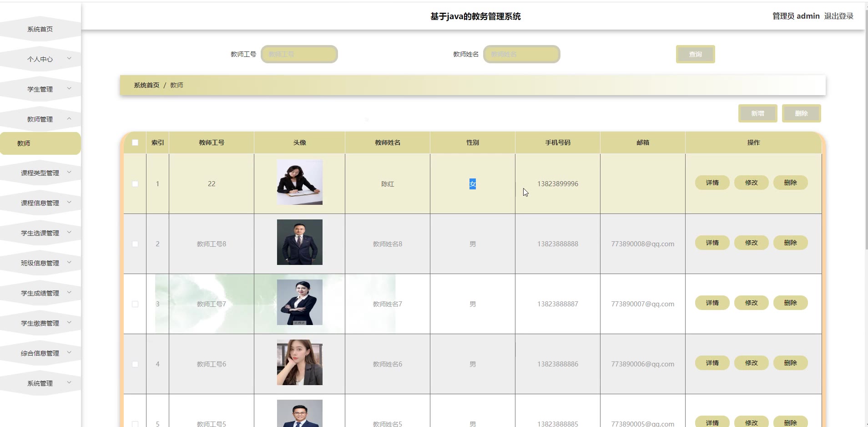Check the checkbox for 教师工号8 row
Viewport: 868px width, 427px height.
(x=135, y=244)
